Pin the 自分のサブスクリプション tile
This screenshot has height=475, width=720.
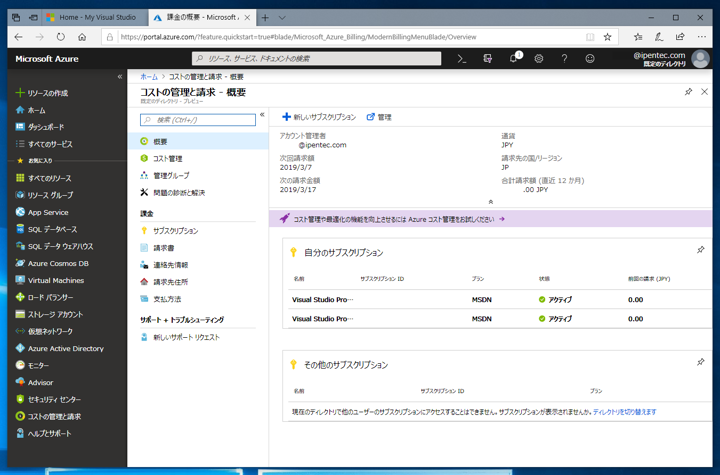point(700,250)
